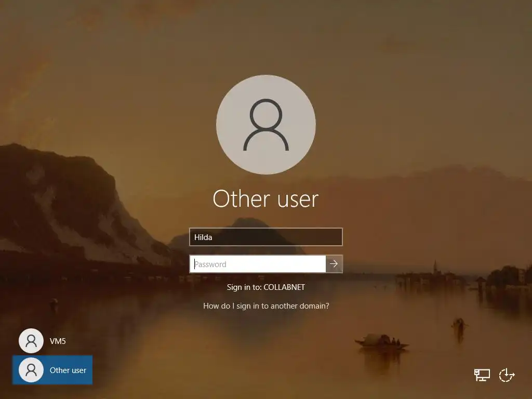Open 'How do I sign in to another domain?' link
Screen dimensions: 532x399
click(266, 306)
